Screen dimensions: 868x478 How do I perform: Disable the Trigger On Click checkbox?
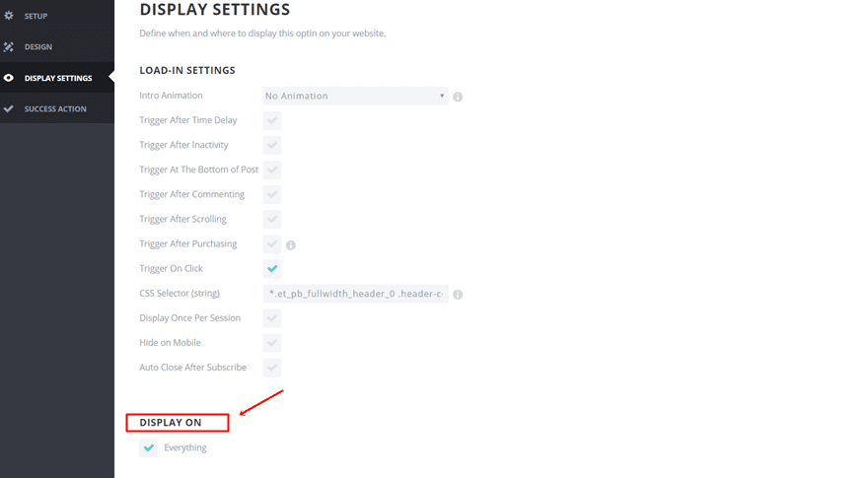(x=272, y=268)
